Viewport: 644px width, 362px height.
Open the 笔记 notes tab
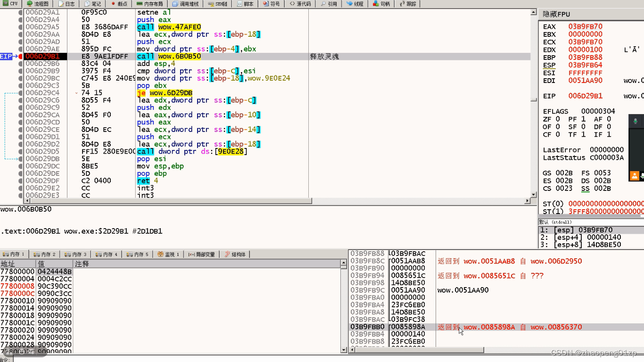93,4
